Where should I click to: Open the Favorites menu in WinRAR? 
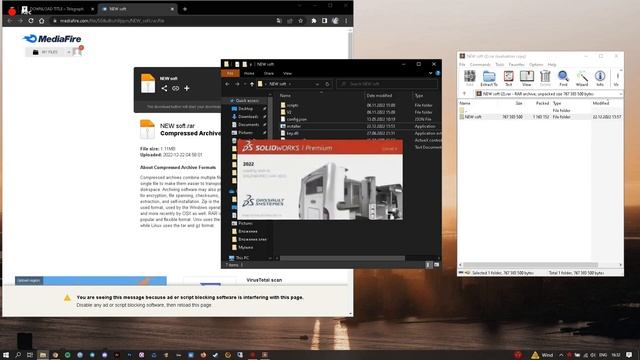(516, 64)
